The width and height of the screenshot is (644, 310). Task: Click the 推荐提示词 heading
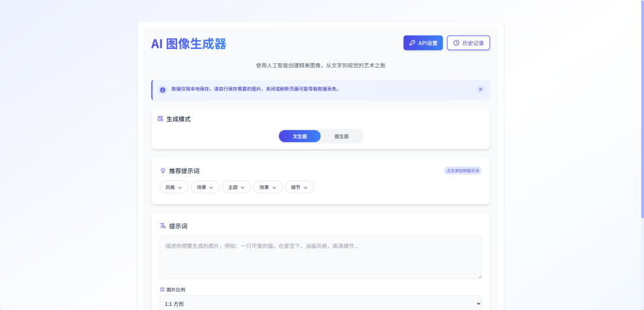coord(184,171)
